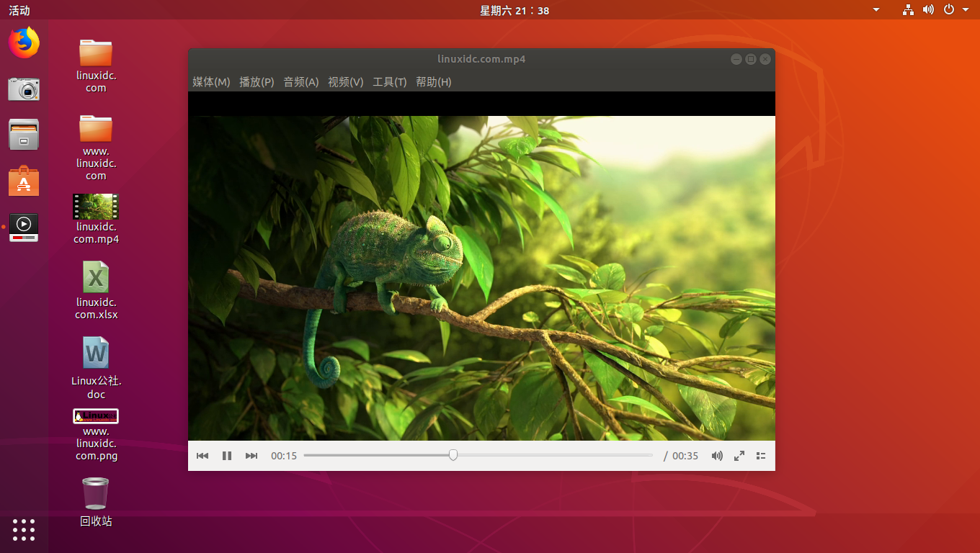980x553 pixels.
Task: Click the total duration 00:35 label
Action: point(685,456)
